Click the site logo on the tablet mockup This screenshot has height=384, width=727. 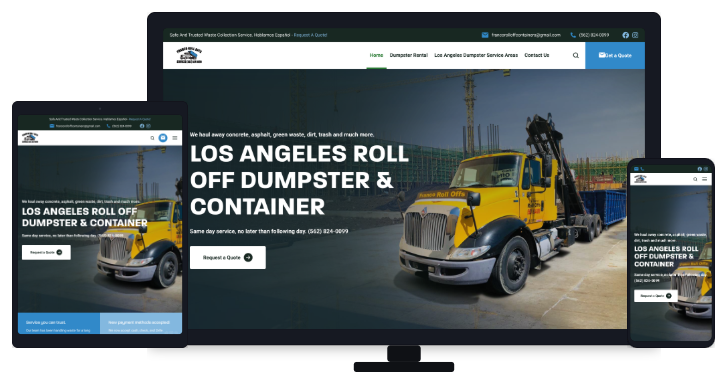[x=30, y=138]
